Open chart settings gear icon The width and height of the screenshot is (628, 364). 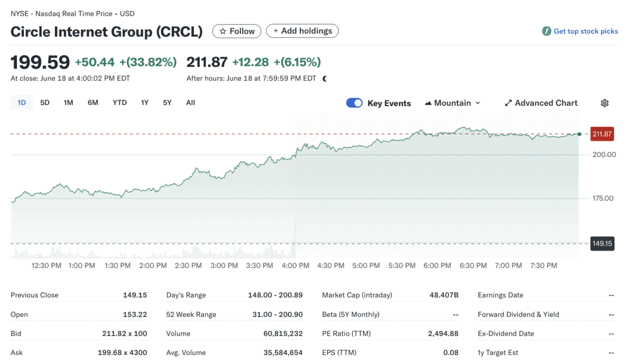(604, 103)
